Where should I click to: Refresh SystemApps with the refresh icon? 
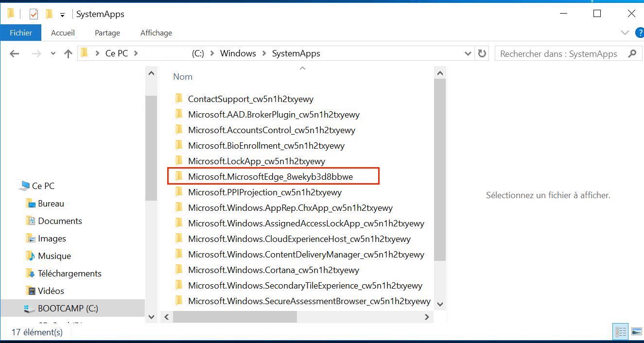coord(482,53)
